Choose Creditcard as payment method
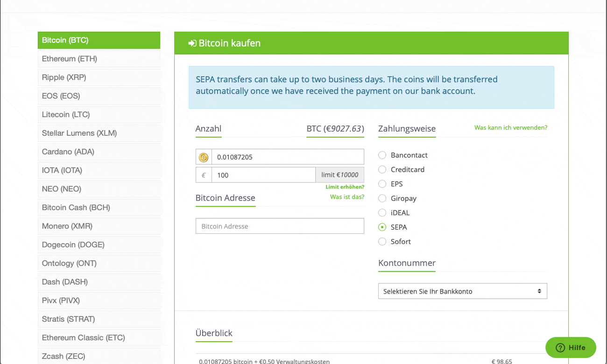 tap(382, 169)
